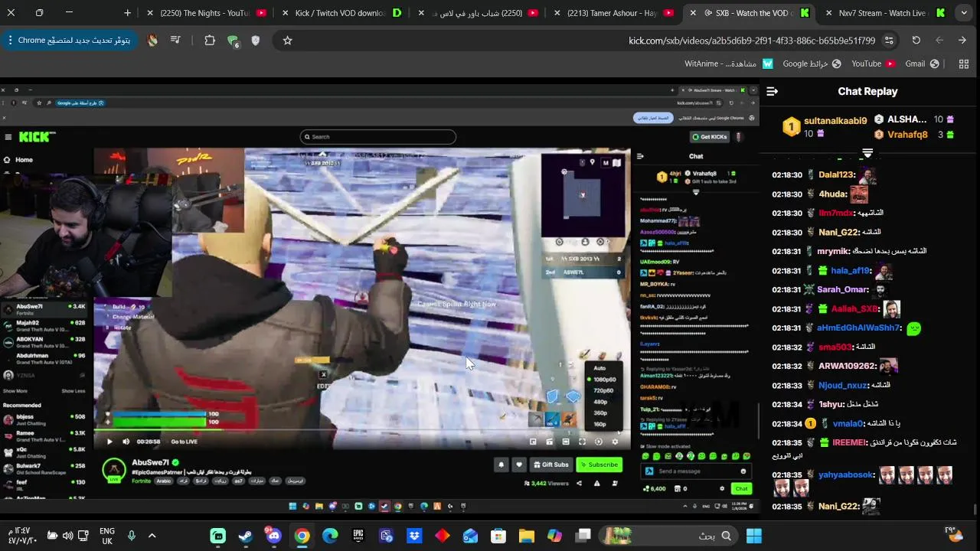Show hidden tray icons with the chevron
Screen dimensions: 980x551
point(152,536)
